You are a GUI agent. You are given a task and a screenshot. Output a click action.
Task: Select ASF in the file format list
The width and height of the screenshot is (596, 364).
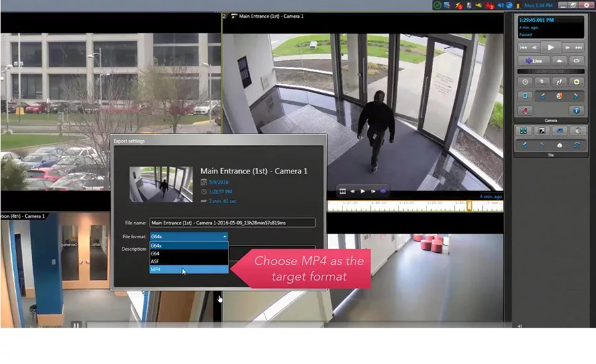point(189,261)
